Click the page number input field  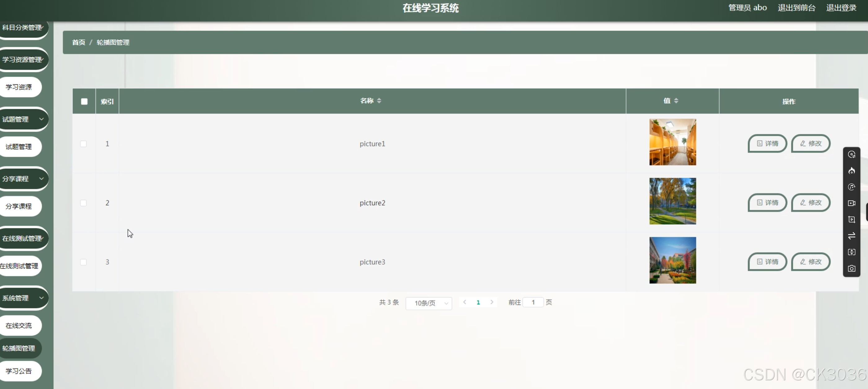(533, 302)
